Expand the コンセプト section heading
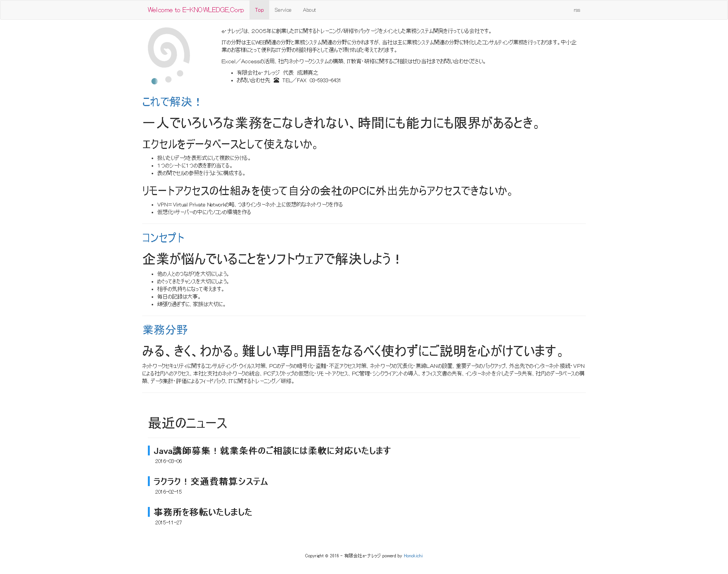 point(163,237)
